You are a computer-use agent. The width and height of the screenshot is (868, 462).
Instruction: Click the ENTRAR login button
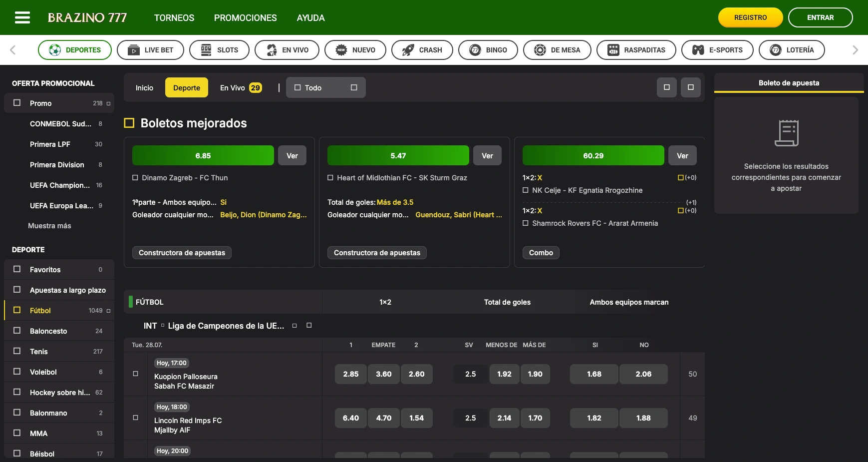point(820,17)
